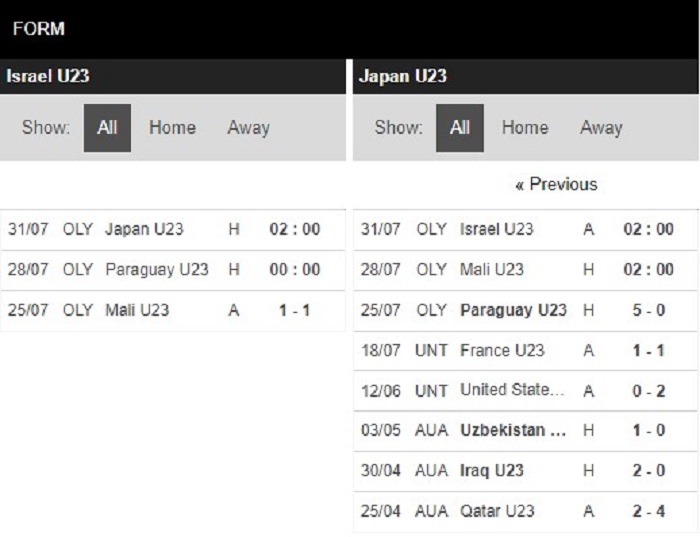
Task: Show Away matches for Japan U23
Action: pos(601,128)
